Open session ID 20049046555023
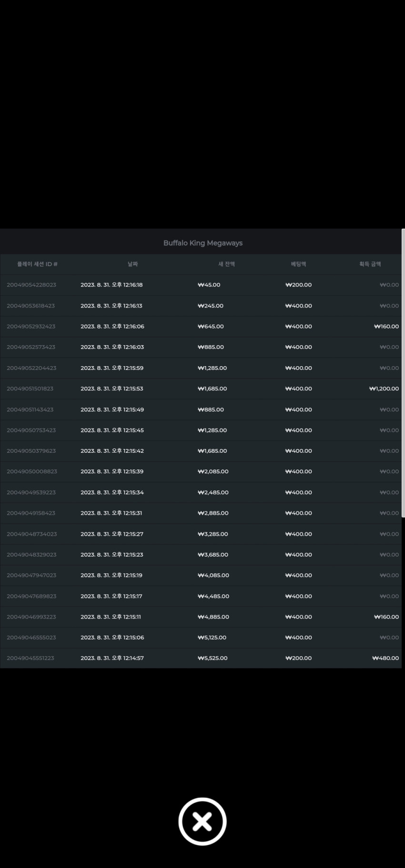405x868 pixels. tap(31, 638)
